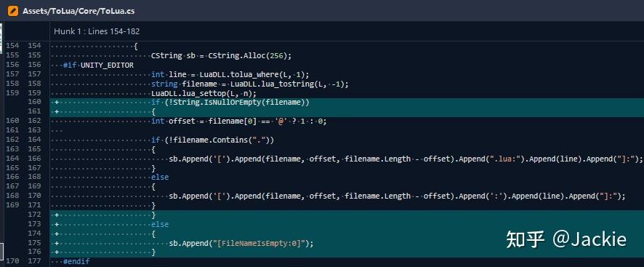Click new line number 177 in gutter
The height and width of the screenshot is (267, 644).
point(35,261)
